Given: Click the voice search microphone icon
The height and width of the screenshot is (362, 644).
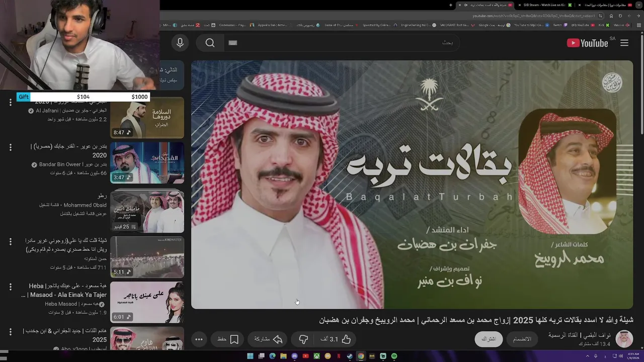Looking at the screenshot, I should pos(180,43).
